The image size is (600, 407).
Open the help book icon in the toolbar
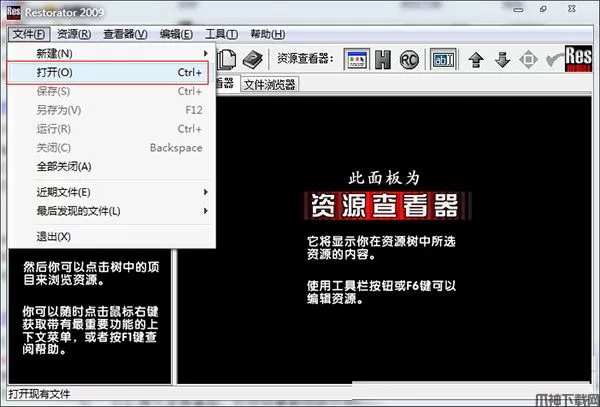coord(253,59)
